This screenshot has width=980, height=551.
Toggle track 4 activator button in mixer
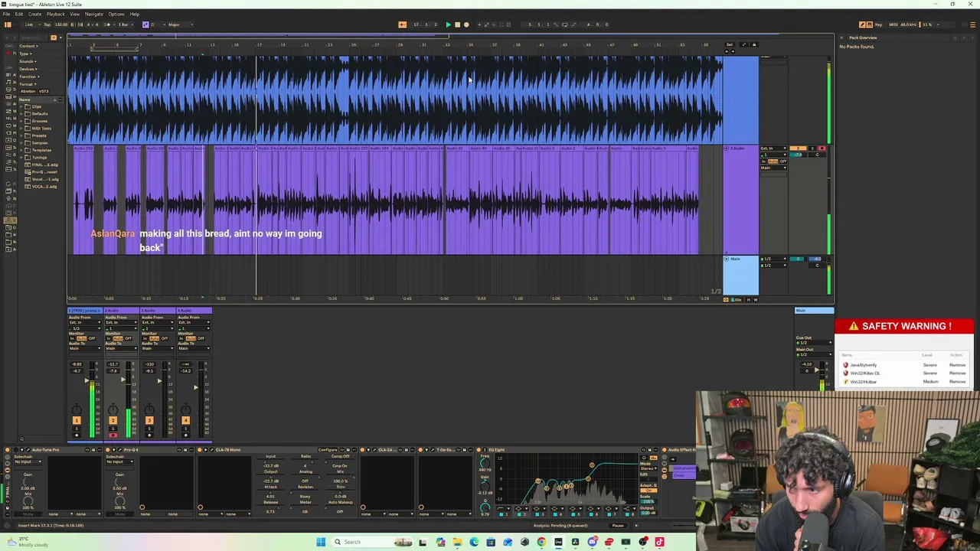click(x=185, y=420)
